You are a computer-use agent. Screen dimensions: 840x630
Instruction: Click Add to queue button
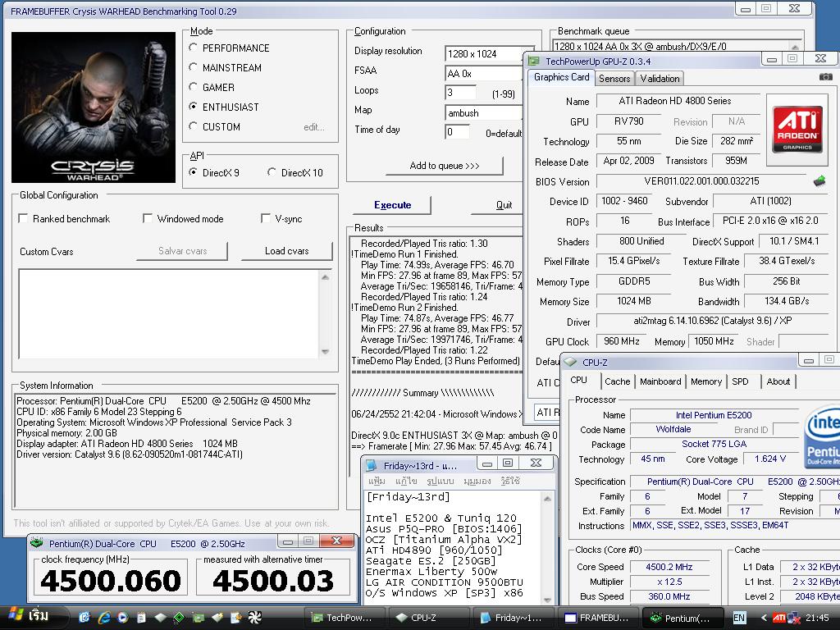[444, 166]
